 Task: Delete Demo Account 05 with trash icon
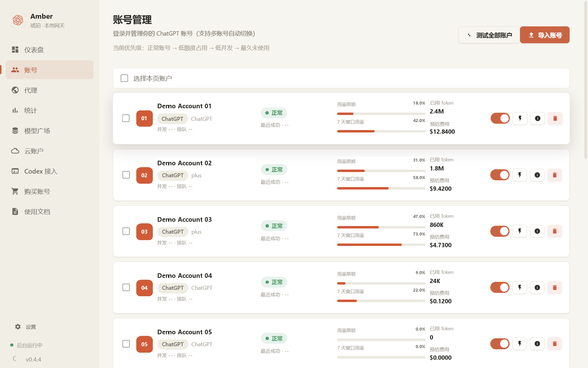[555, 344]
